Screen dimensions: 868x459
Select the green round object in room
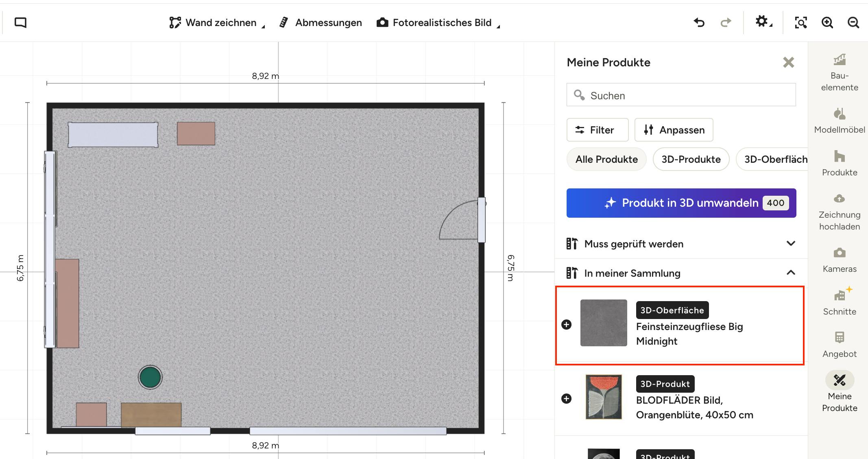[x=150, y=377]
